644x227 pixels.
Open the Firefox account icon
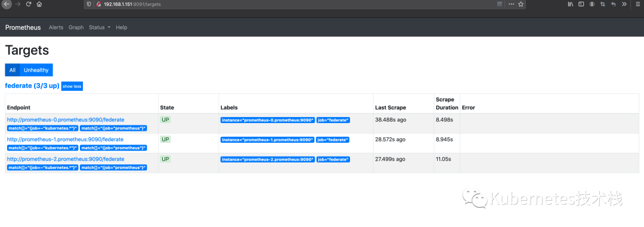point(592,4)
